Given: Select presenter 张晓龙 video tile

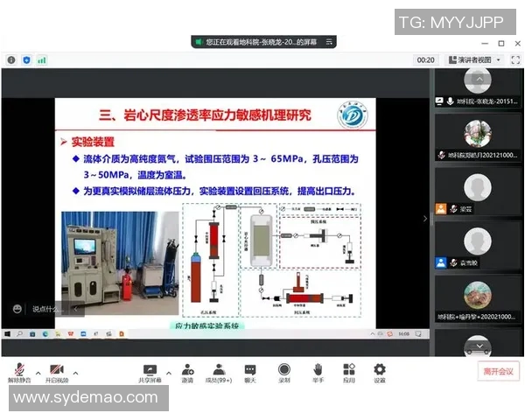Looking at the screenshot, I should [x=478, y=87].
